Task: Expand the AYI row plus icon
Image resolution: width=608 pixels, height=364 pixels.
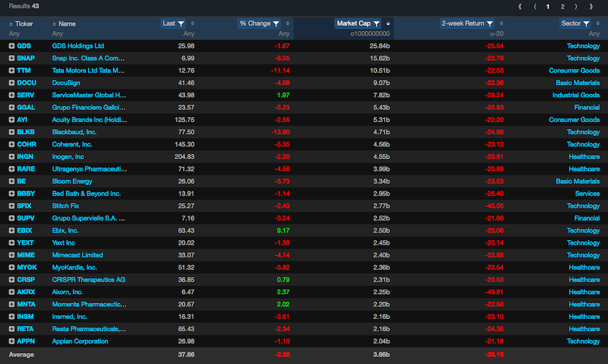Action: tap(12, 120)
